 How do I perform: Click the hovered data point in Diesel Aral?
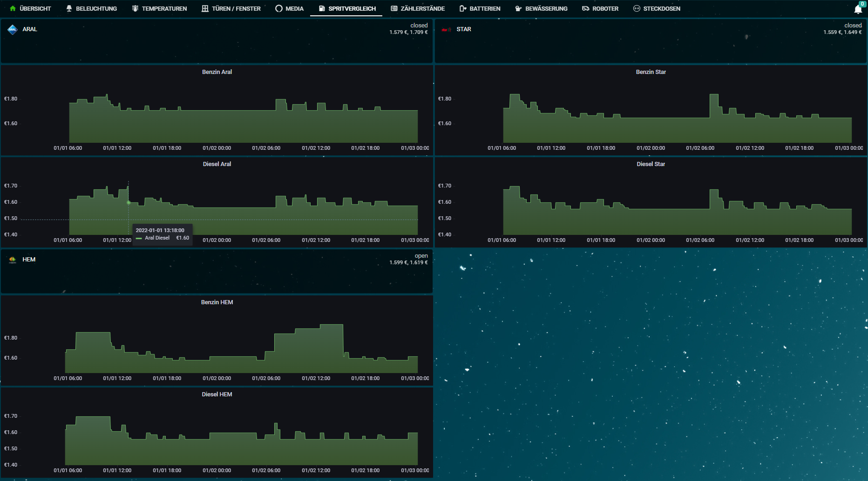[x=129, y=203]
